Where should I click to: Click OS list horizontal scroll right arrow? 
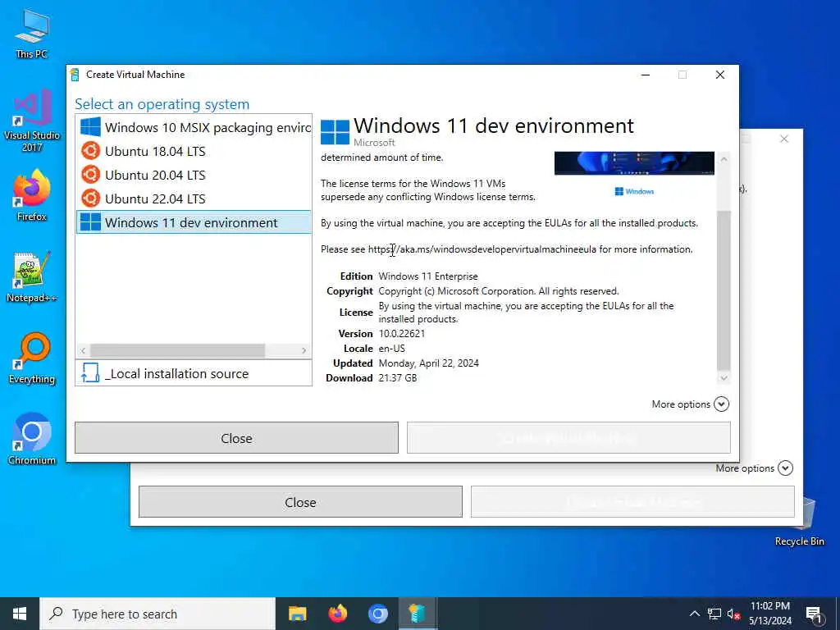(304, 350)
